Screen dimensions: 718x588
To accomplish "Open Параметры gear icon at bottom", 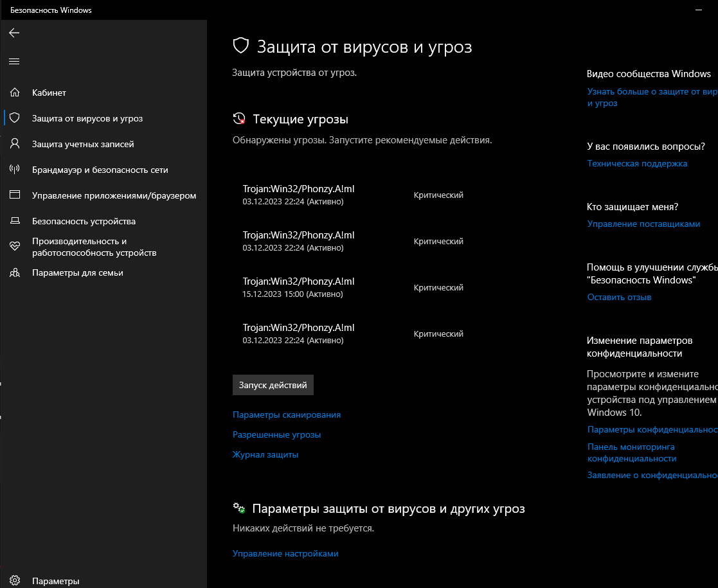I will click(15, 581).
